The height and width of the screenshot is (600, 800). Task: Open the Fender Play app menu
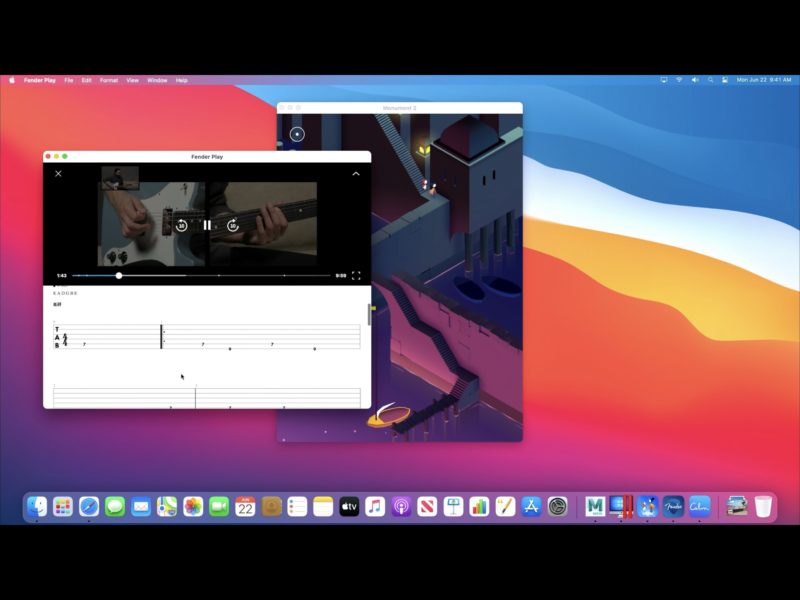[40, 80]
